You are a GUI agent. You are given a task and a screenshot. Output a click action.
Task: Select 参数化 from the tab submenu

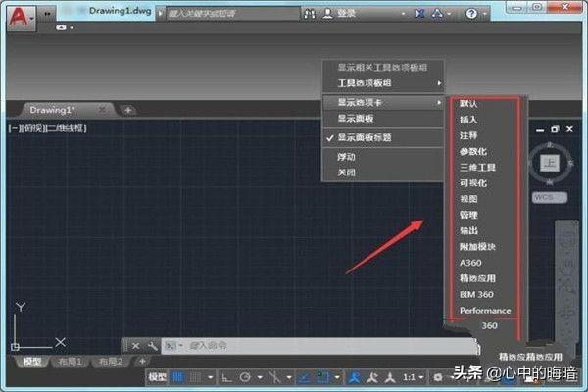point(472,151)
